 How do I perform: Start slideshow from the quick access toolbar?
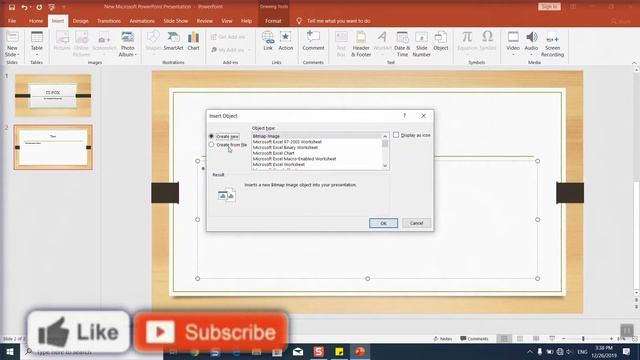tap(52, 7)
